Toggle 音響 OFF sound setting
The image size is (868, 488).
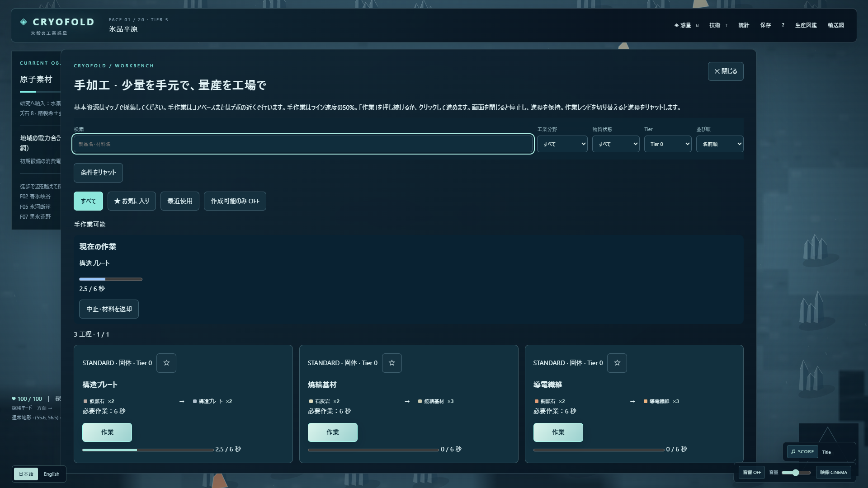click(x=752, y=472)
